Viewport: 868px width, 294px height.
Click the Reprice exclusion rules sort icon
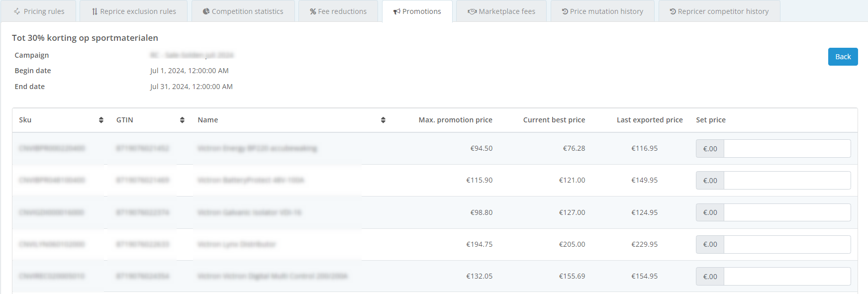(x=95, y=11)
